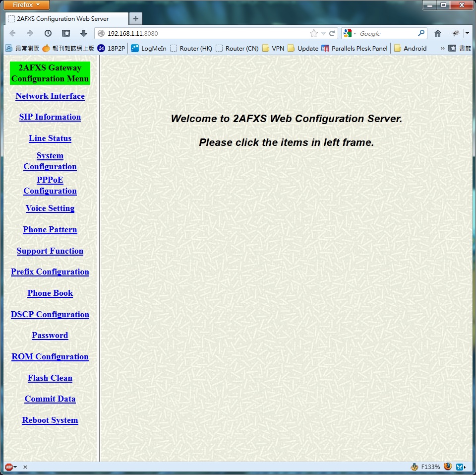Open the System Configuration link
476x475 pixels.
(x=50, y=161)
